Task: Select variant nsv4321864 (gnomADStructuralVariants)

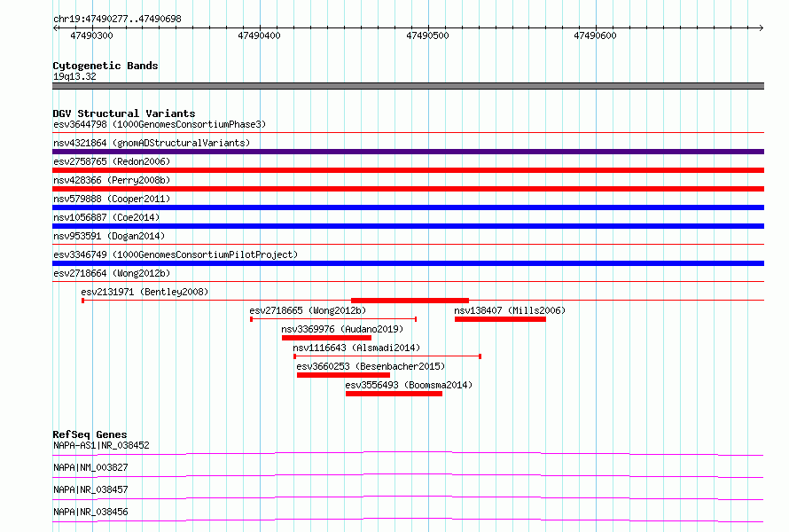Action: (152, 143)
